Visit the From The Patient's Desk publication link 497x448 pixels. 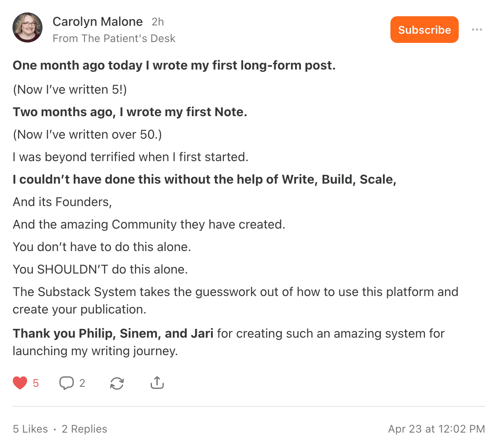tap(114, 38)
